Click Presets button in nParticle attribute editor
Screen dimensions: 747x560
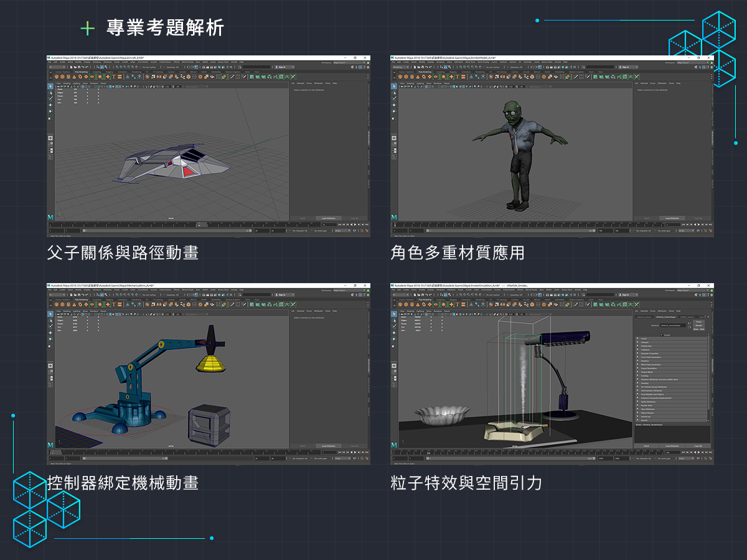pos(698,325)
